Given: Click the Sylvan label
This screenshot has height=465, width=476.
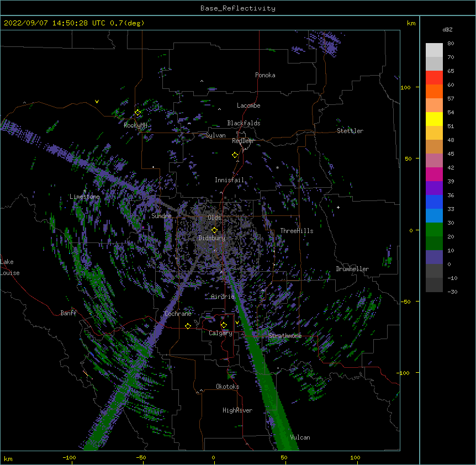Looking at the screenshot, I should [x=215, y=135].
